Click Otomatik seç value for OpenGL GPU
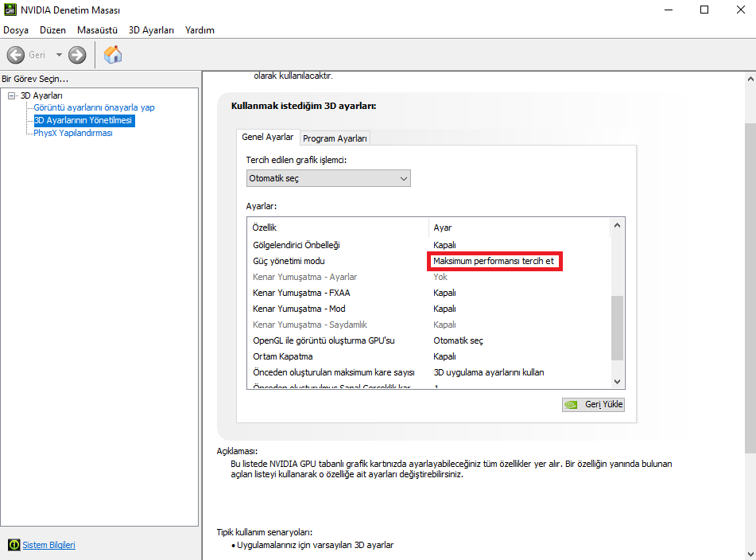The width and height of the screenshot is (756, 560). click(458, 340)
